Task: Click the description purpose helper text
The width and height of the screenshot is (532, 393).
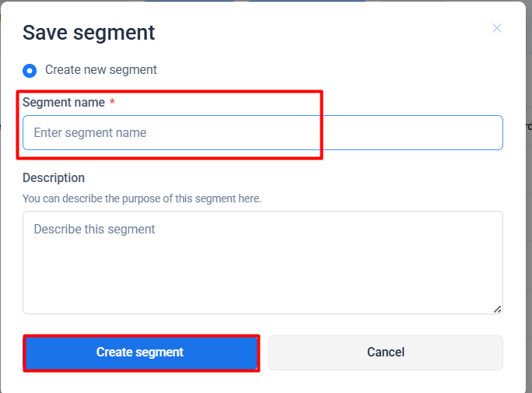Action: 142,198
